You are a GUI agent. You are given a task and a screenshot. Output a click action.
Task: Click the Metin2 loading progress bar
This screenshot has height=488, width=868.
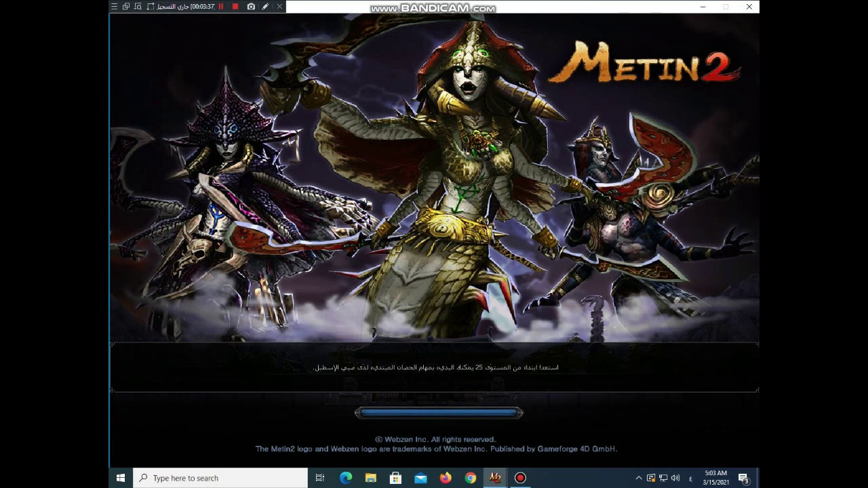click(439, 412)
